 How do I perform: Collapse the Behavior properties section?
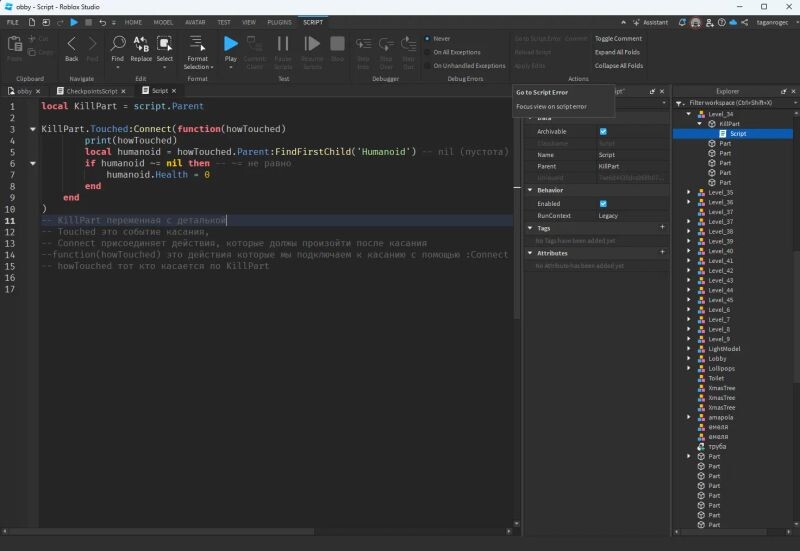(x=531, y=190)
